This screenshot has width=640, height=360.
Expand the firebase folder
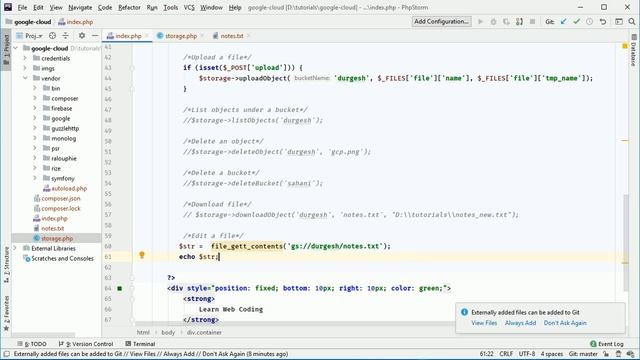35,108
